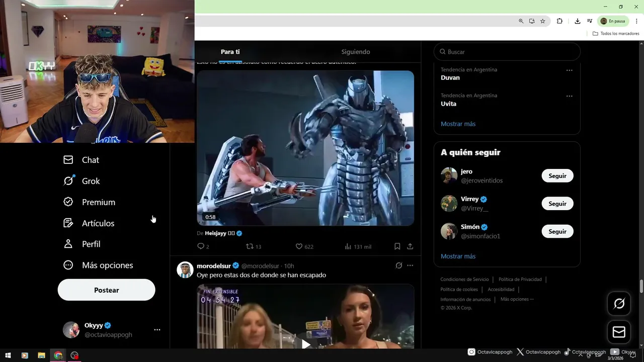Click the Buscar search field

coord(507,52)
